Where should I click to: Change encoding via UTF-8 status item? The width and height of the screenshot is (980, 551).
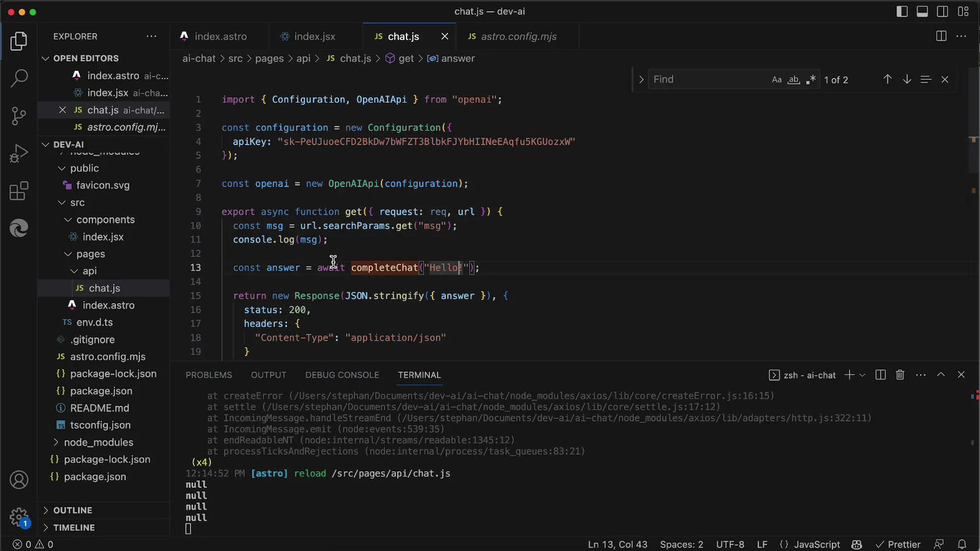pos(730,544)
